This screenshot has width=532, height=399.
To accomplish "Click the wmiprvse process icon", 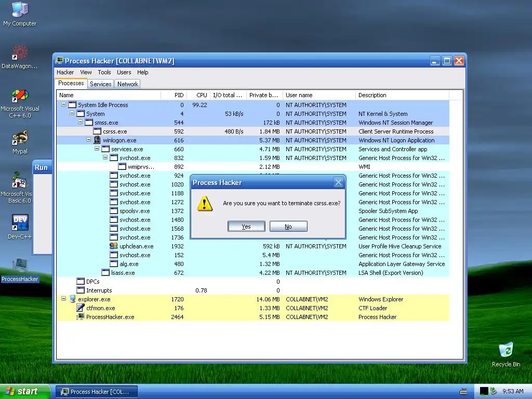I will coord(122,166).
